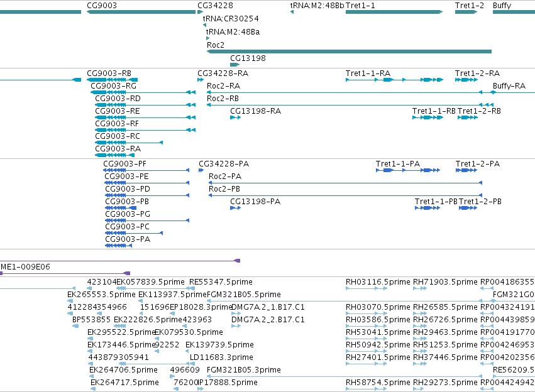Select the CG13198-RA transcript label
535x392 pixels.
point(256,111)
